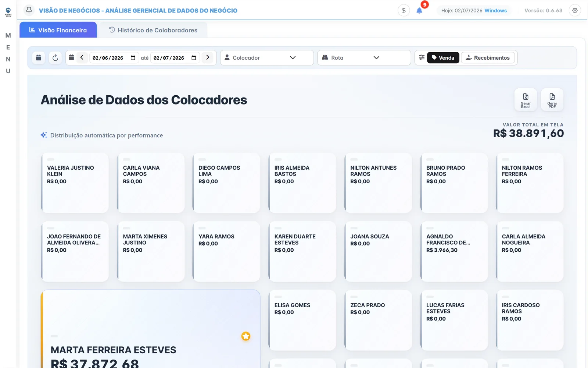Viewport: 588px width, 368px height.
Task: Click the Minha Rota logo
Action: coord(8,12)
